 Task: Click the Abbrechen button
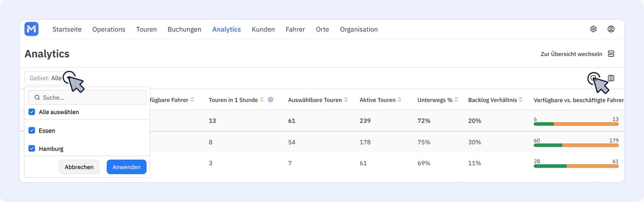point(79,167)
